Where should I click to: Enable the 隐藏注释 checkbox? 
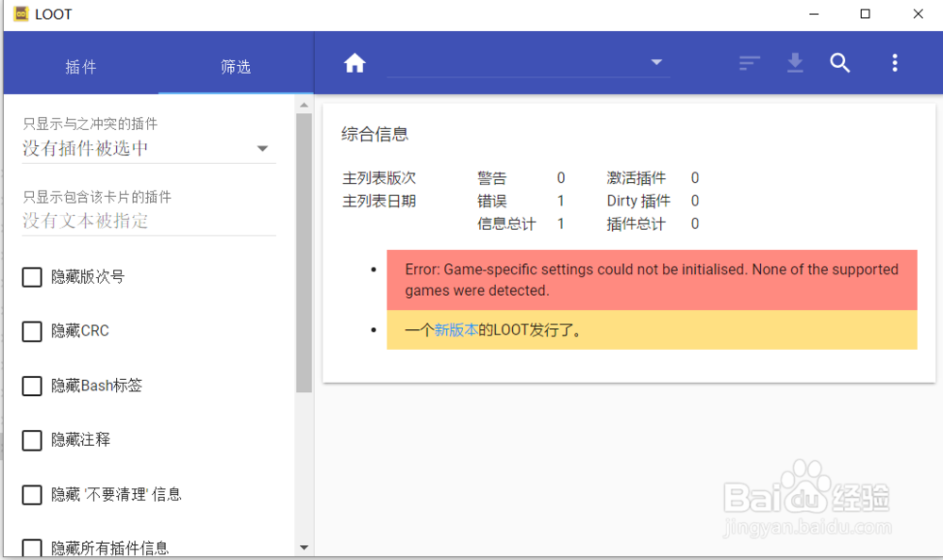coord(32,440)
